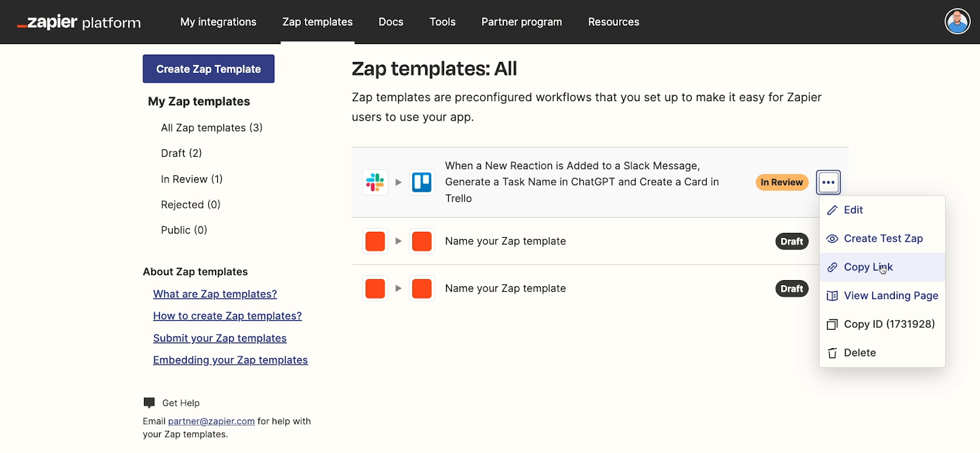Filter by All Zap templates (3)
Screen dimensions: 980x453
(x=212, y=128)
